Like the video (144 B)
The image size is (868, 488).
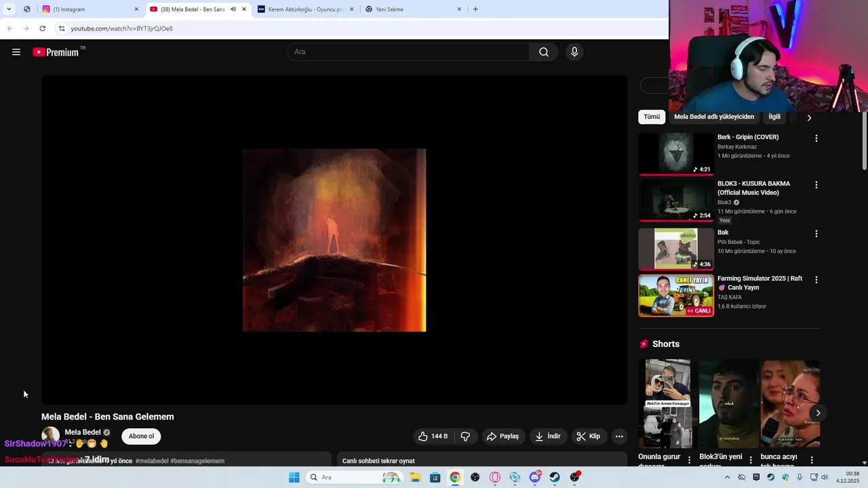(433, 436)
